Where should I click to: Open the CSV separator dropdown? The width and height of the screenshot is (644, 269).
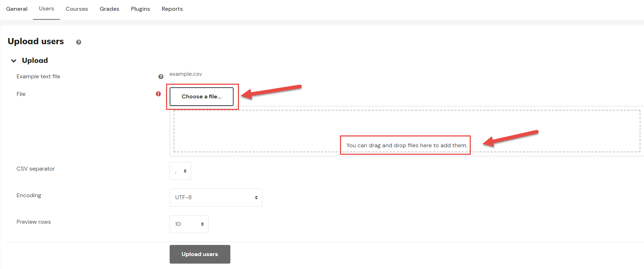coord(180,171)
